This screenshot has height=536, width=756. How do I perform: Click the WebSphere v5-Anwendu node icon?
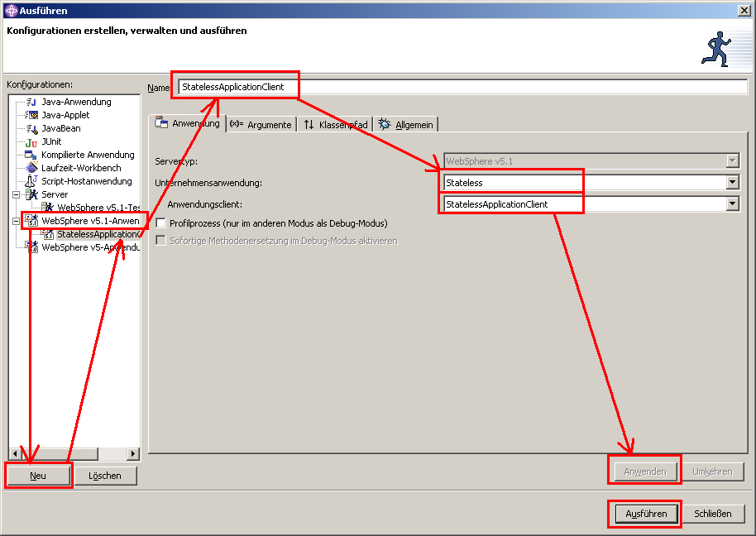[x=31, y=246]
